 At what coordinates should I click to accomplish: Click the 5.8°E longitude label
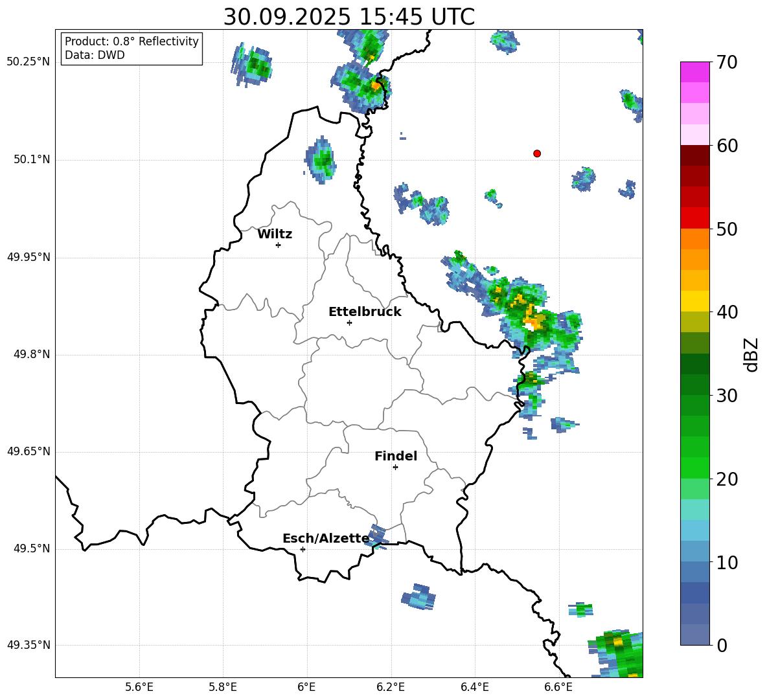pyautogui.click(x=223, y=687)
